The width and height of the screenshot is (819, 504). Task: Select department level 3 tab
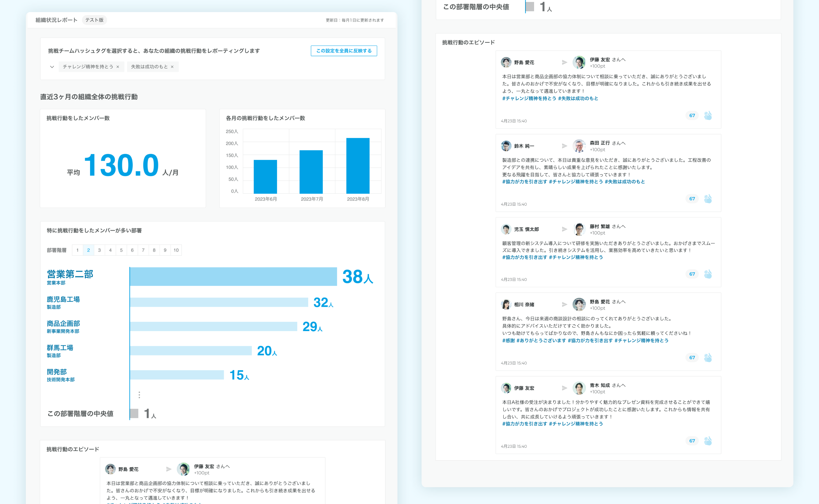99,250
